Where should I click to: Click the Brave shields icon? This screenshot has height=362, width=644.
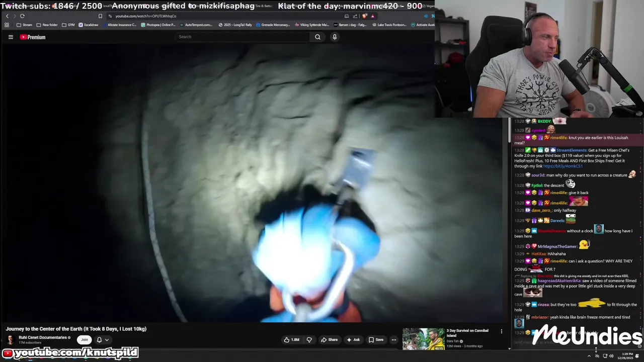[x=365, y=16]
